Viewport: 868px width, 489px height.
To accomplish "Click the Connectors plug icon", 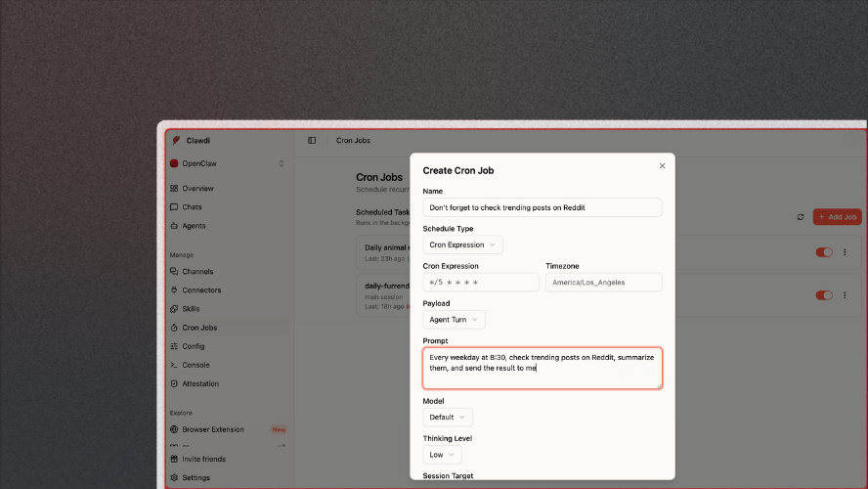I will pos(174,290).
